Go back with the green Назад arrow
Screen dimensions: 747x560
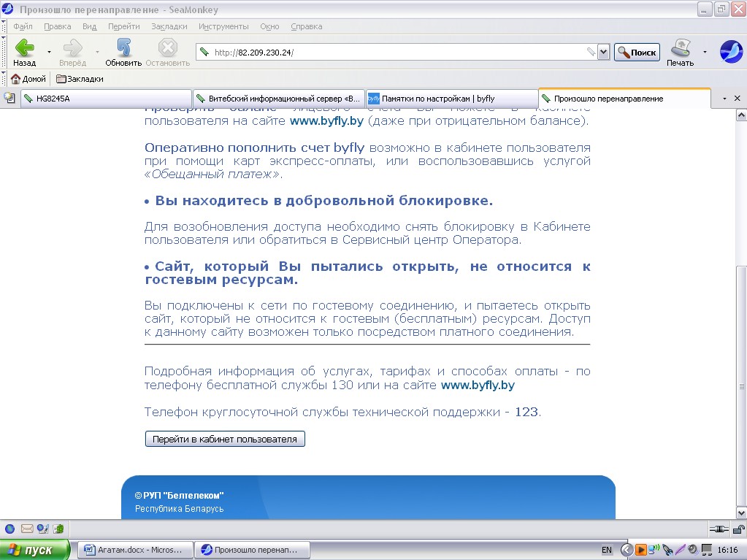24,52
